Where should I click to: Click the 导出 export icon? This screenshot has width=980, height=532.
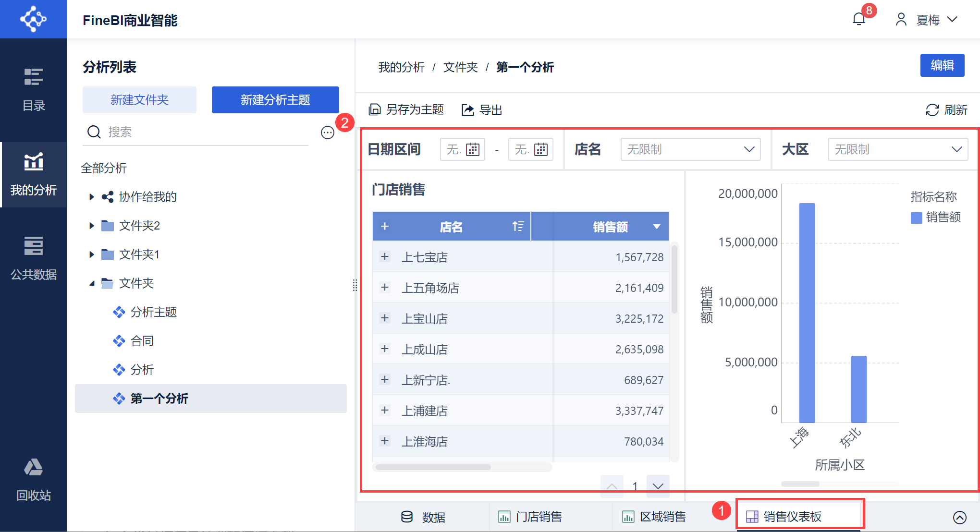[x=468, y=110]
